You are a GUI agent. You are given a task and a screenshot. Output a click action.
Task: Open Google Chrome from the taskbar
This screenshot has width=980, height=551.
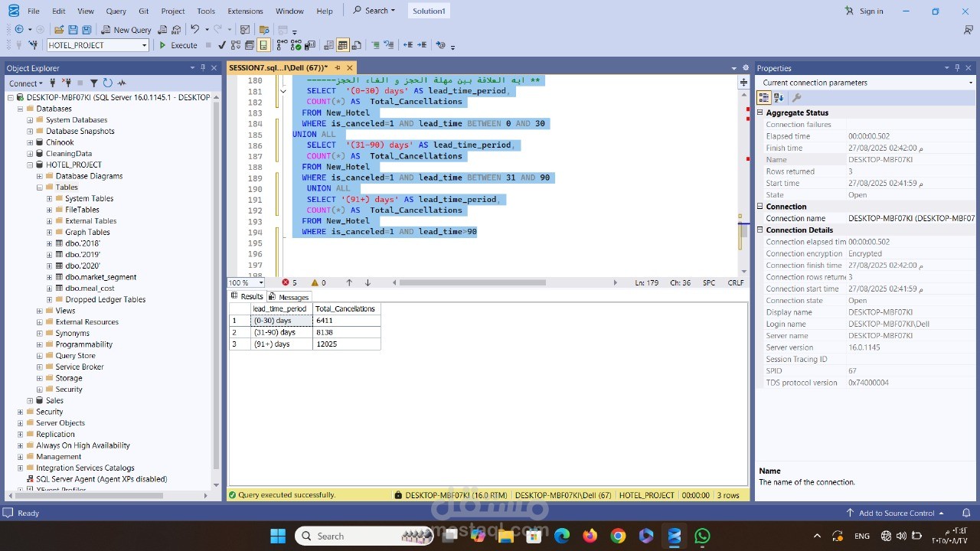click(618, 536)
